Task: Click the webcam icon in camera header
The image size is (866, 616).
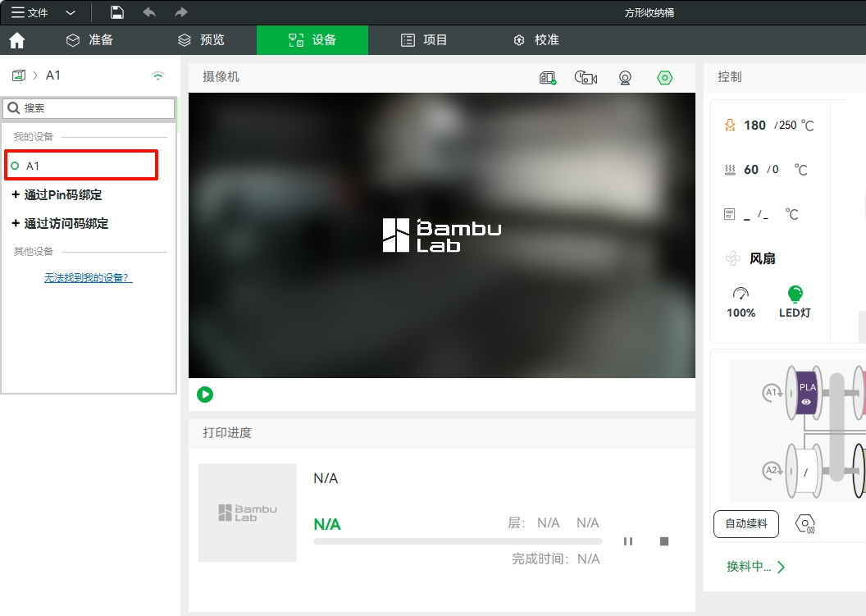Action: click(x=625, y=78)
